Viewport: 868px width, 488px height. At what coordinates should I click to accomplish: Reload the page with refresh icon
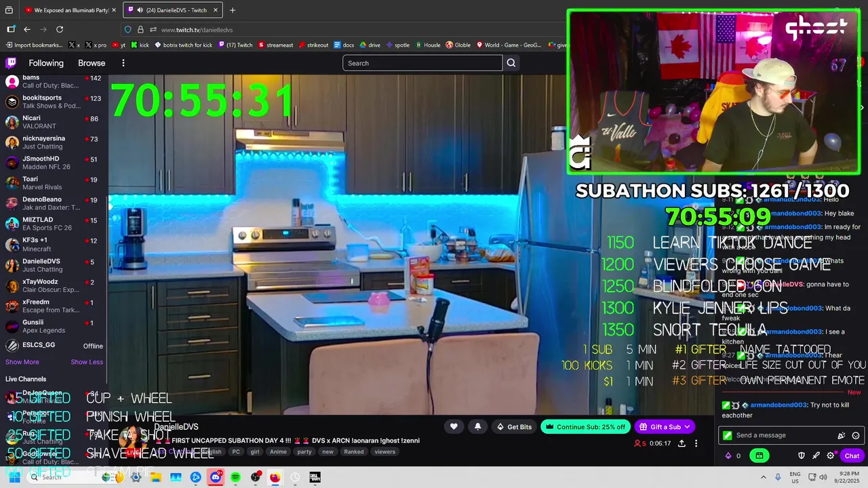(x=60, y=29)
